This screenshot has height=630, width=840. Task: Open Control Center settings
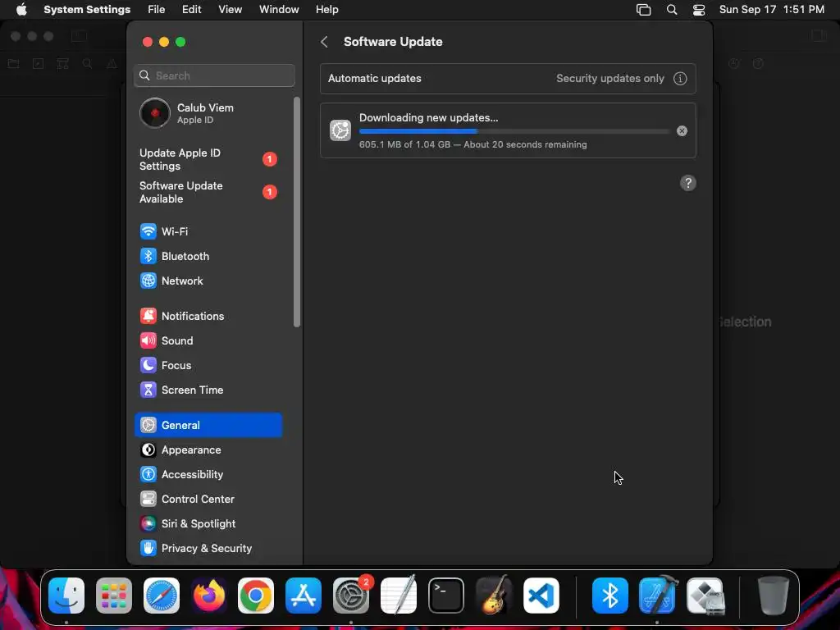pyautogui.click(x=208, y=500)
